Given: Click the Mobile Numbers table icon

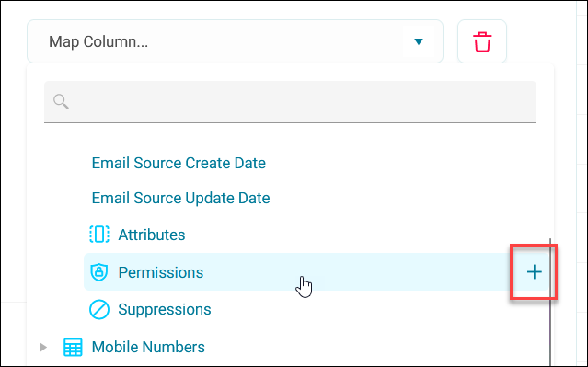Looking at the screenshot, I should (x=73, y=347).
